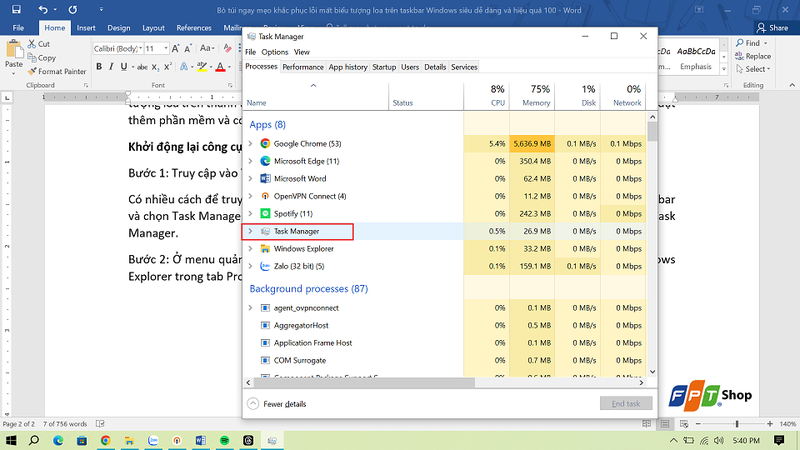This screenshot has height=450, width=800.
Task: Select the OpenVPN Connect icon in process list
Action: coord(265,196)
